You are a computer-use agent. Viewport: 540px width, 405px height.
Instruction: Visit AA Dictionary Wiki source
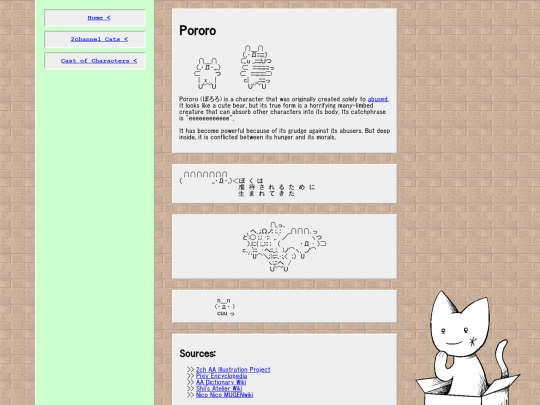[221, 382]
